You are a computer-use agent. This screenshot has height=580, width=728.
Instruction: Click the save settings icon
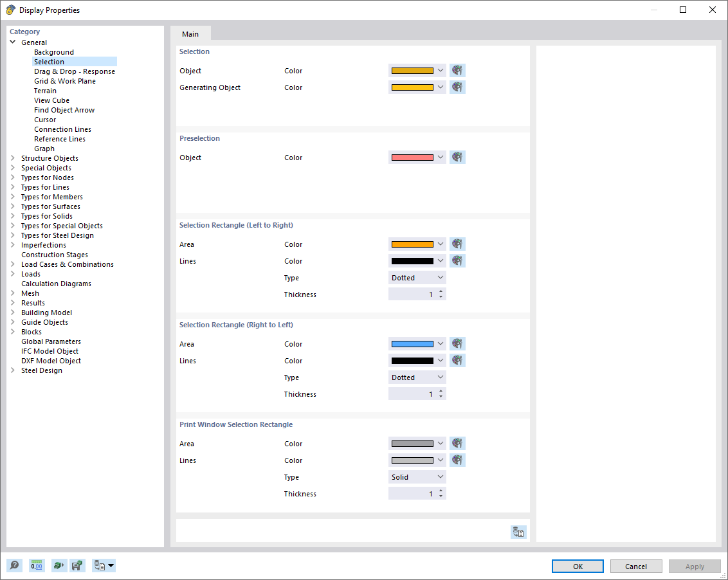point(77,565)
